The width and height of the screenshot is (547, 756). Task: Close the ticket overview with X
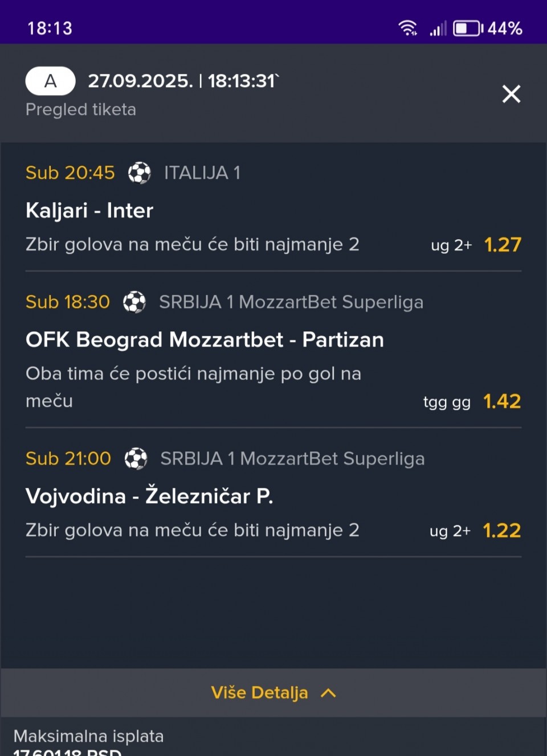pyautogui.click(x=511, y=94)
